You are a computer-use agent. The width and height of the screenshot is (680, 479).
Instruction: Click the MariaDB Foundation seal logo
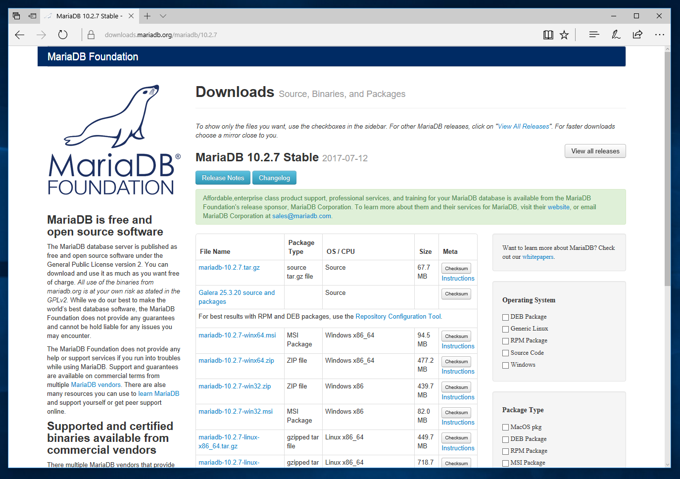coord(114,140)
